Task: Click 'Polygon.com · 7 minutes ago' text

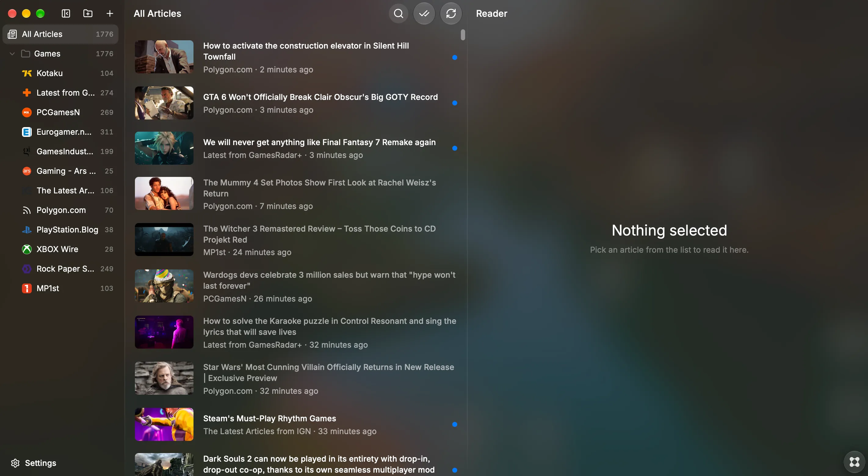Action: (x=258, y=206)
